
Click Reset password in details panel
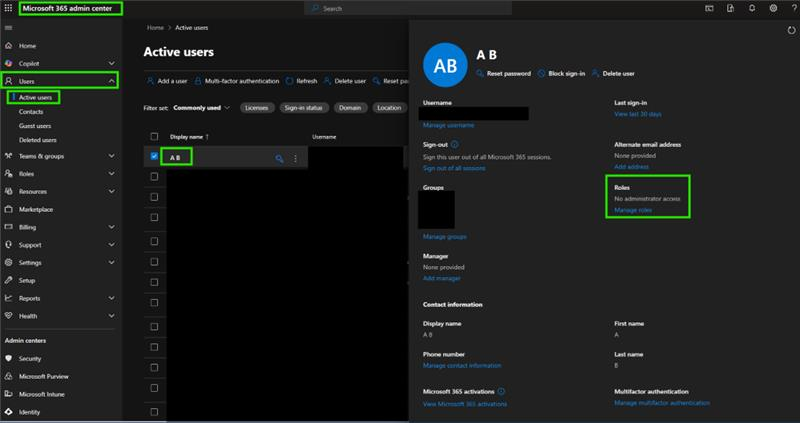click(x=504, y=73)
